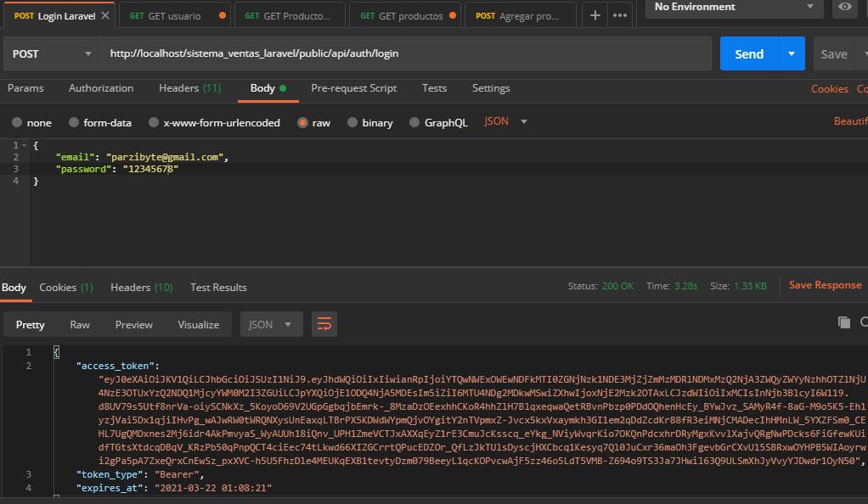The width and height of the screenshot is (868, 504).
Task: Open tab options three-dots menu
Action: pyautogui.click(x=620, y=15)
